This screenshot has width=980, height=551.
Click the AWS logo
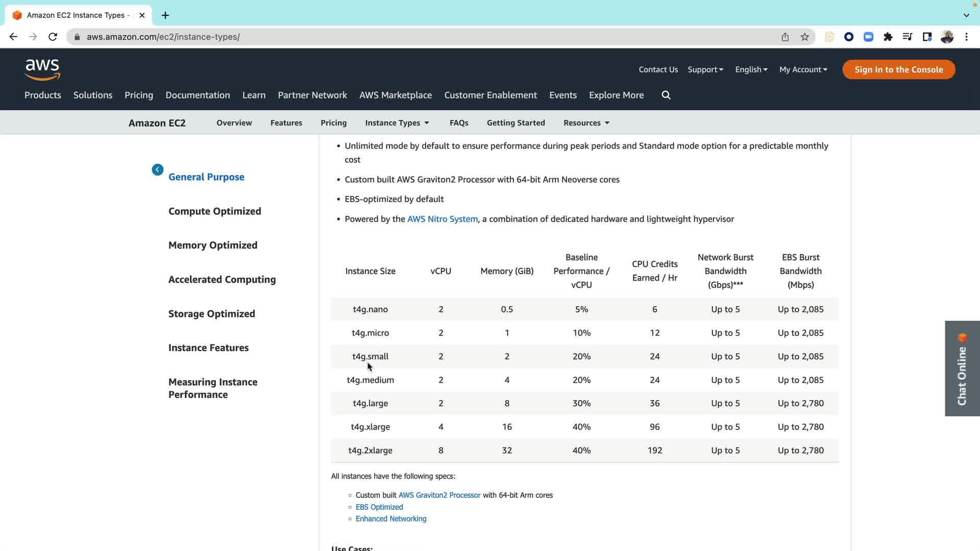click(42, 69)
